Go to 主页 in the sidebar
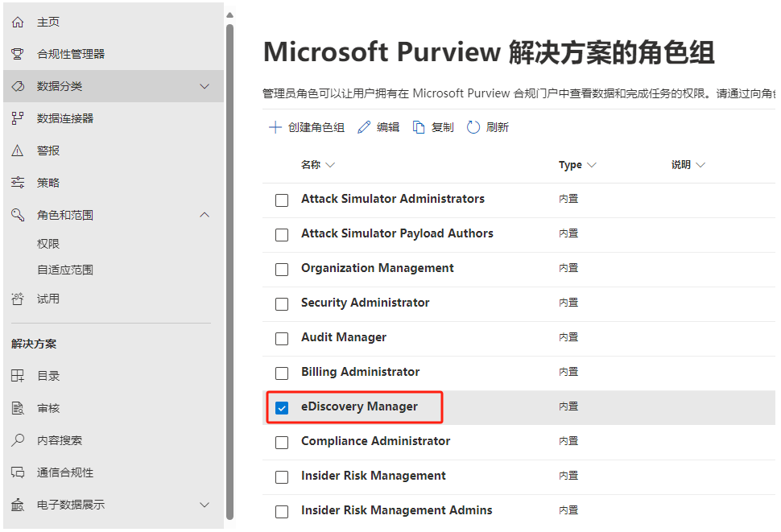Viewport: 781px width, 532px height. [48, 22]
